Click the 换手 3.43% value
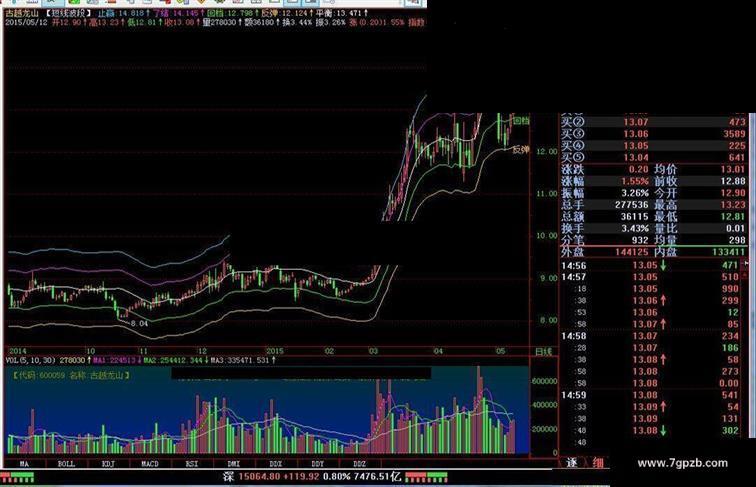756x487 pixels. pyautogui.click(x=635, y=229)
